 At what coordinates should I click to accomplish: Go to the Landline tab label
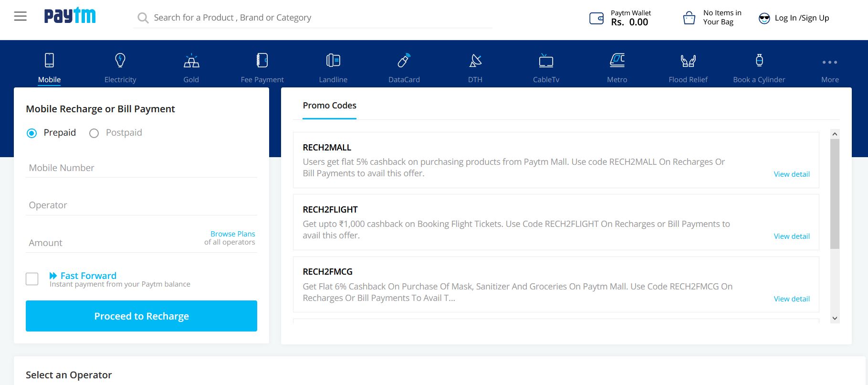[333, 80]
